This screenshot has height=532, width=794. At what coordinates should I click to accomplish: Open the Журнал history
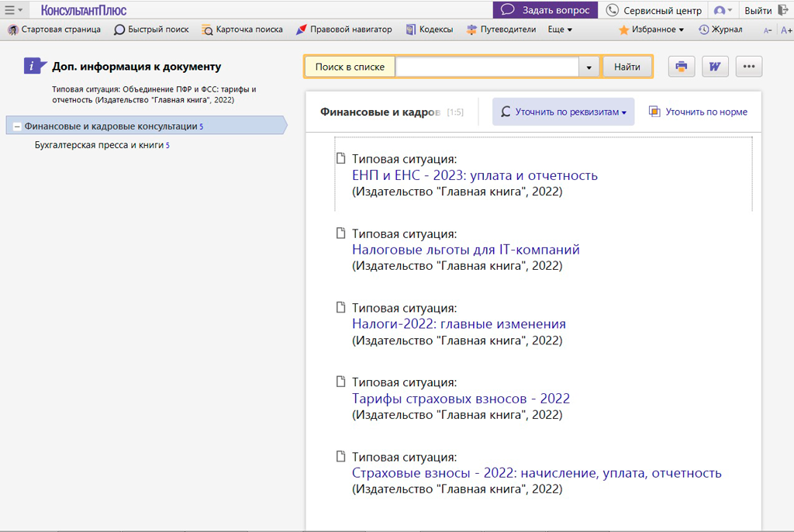(x=720, y=29)
